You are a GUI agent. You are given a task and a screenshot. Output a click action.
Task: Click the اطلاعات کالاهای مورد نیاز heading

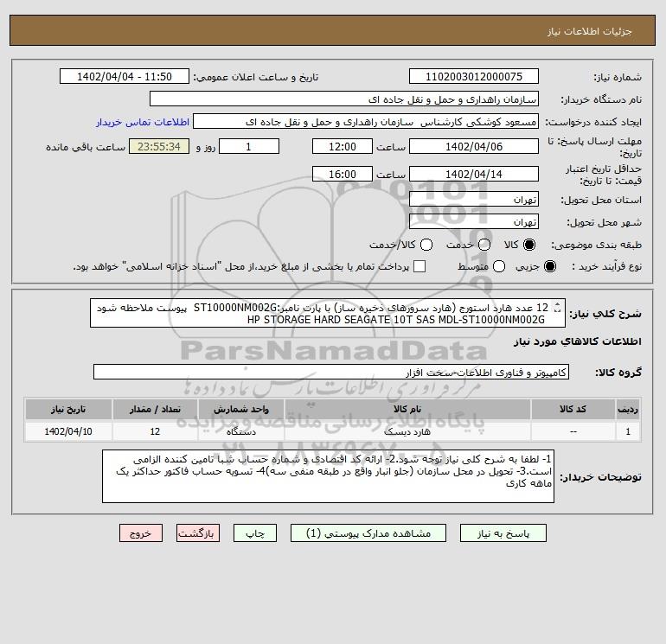(577, 341)
